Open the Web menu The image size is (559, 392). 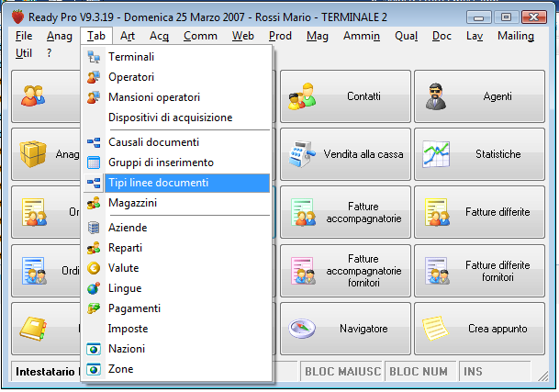click(242, 36)
